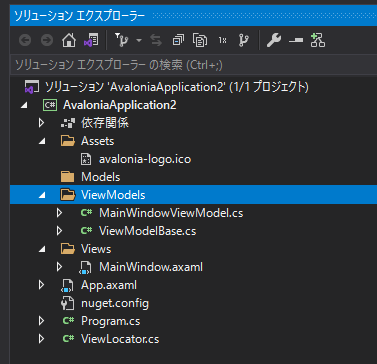The width and height of the screenshot is (377, 364).
Task: Click the class diagram view icon
Action: [x=318, y=40]
